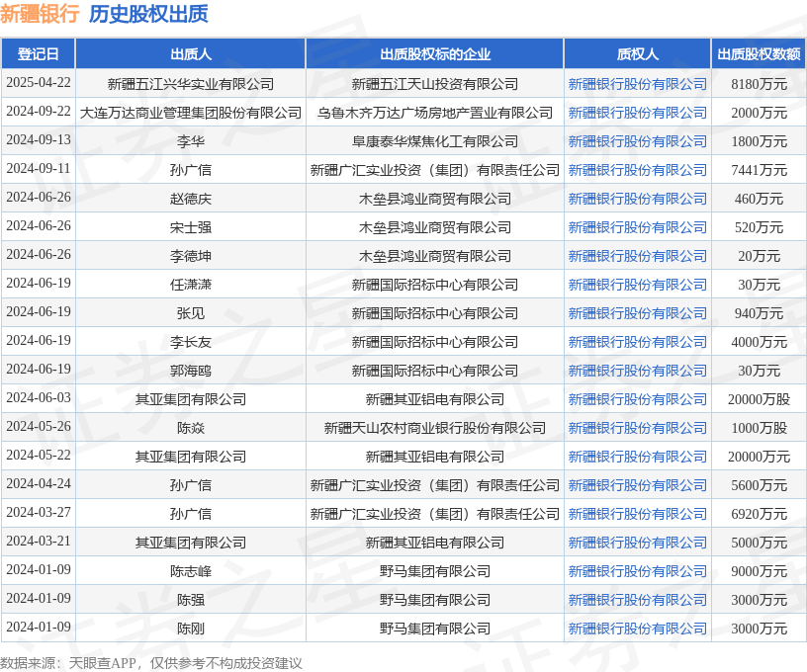
Task: Select pledgor name 陈志峰
Action: (x=191, y=571)
